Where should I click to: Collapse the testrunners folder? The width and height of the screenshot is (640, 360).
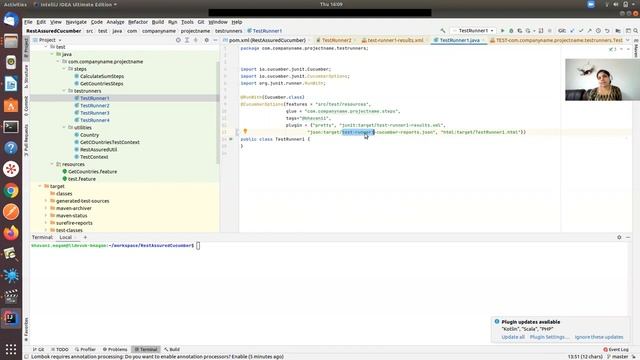(x=64, y=91)
